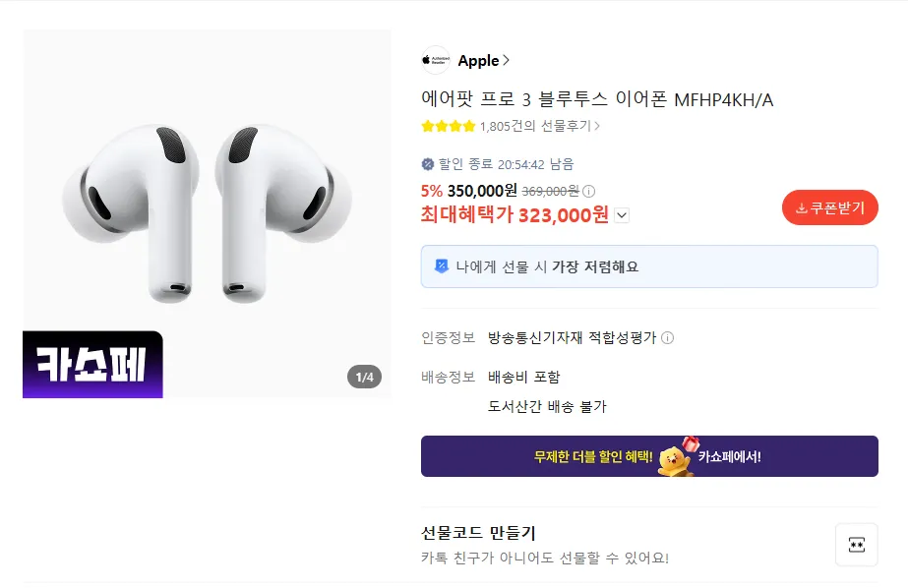Click the gift code icon button

tap(856, 545)
